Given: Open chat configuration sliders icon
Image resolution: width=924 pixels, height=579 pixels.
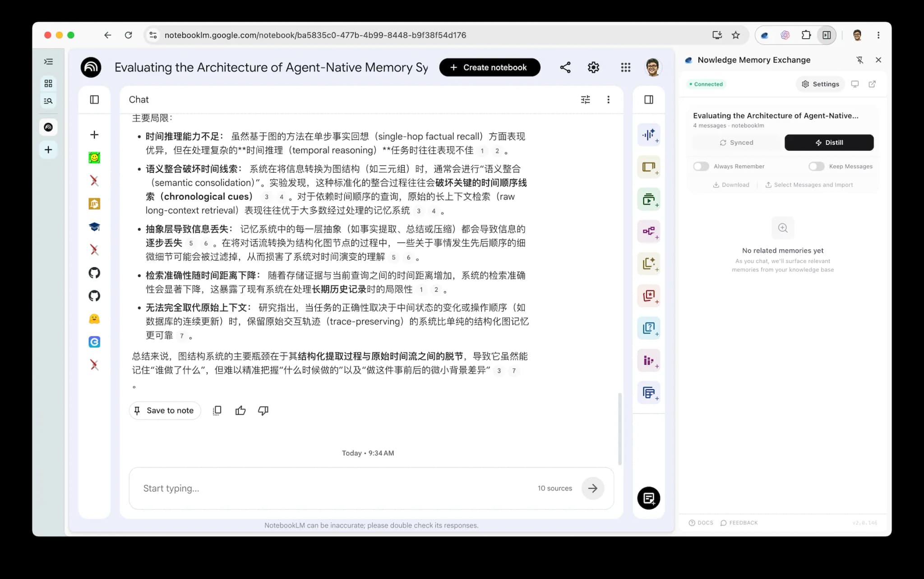Looking at the screenshot, I should click(585, 100).
